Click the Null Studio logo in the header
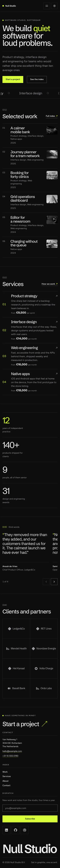This screenshot has width=60, height=868. pyautogui.click(x=9, y=6)
